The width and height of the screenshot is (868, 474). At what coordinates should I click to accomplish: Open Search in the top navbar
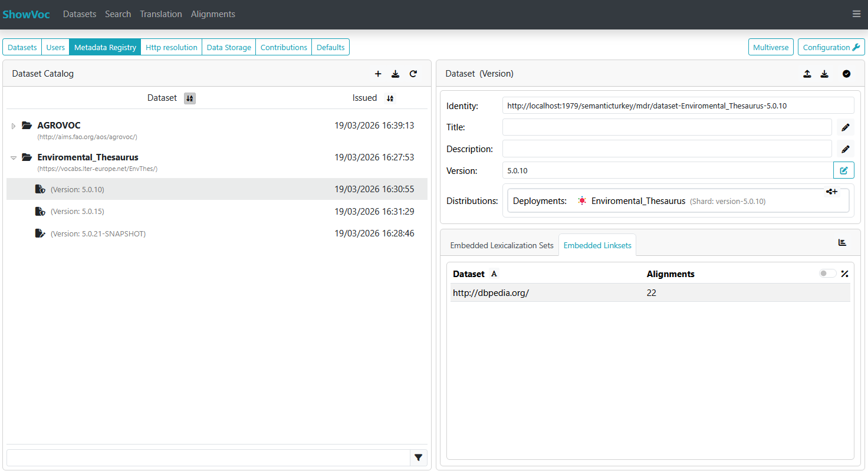(118, 14)
